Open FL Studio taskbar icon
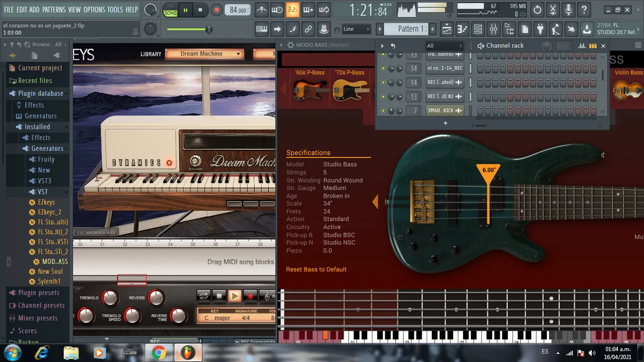This screenshot has height=362, width=644. pyautogui.click(x=188, y=353)
